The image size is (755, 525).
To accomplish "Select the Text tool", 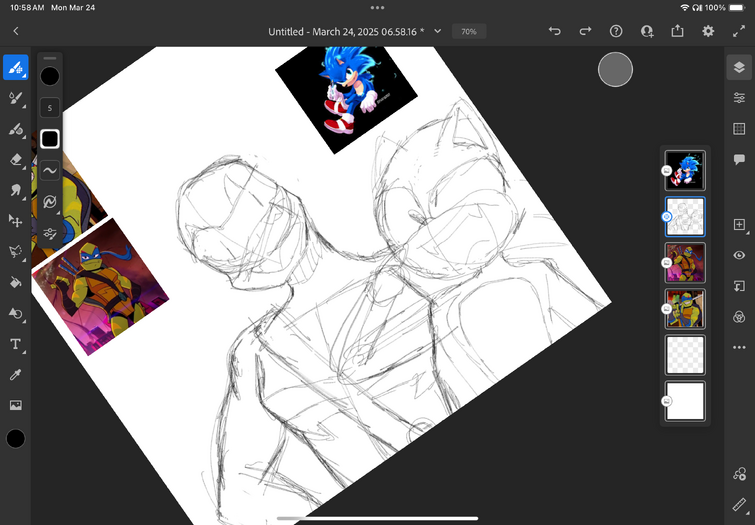I will tap(15, 344).
